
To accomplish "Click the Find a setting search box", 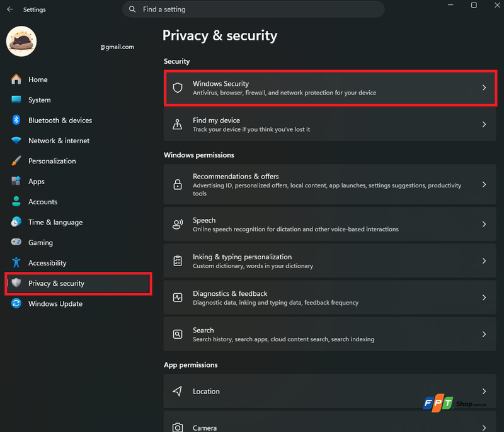I will click(253, 9).
